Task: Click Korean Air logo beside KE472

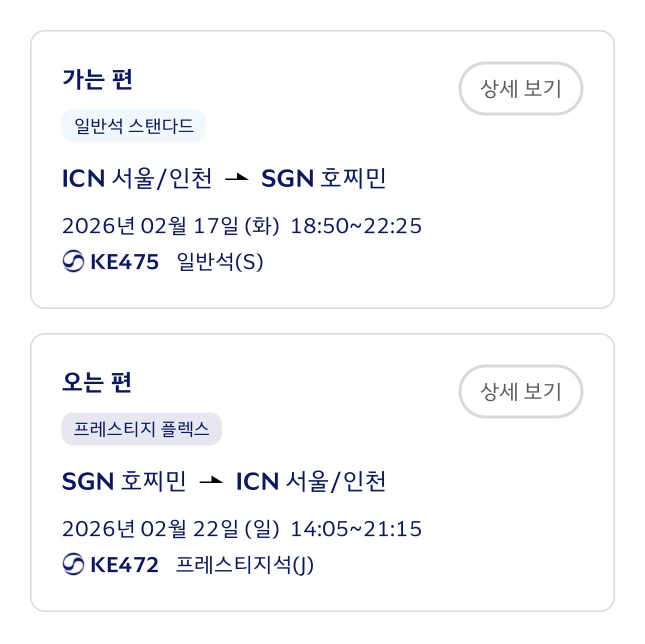Action: tap(73, 564)
